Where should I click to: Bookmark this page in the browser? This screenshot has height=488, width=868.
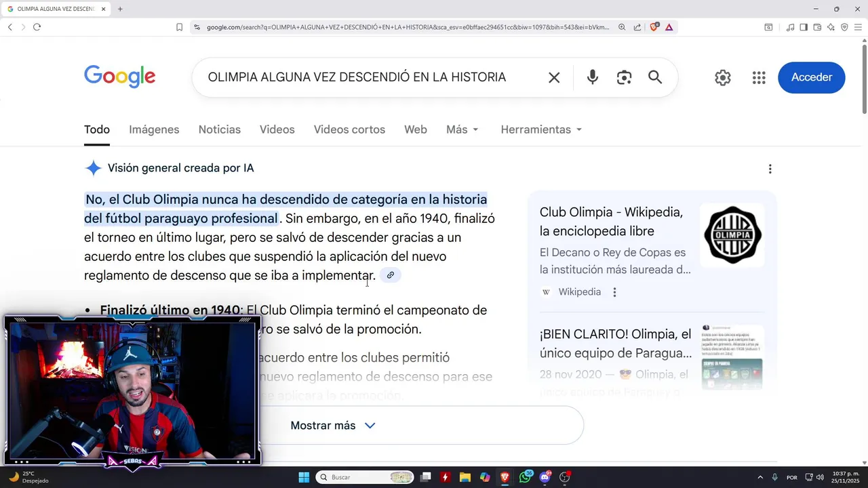click(179, 27)
